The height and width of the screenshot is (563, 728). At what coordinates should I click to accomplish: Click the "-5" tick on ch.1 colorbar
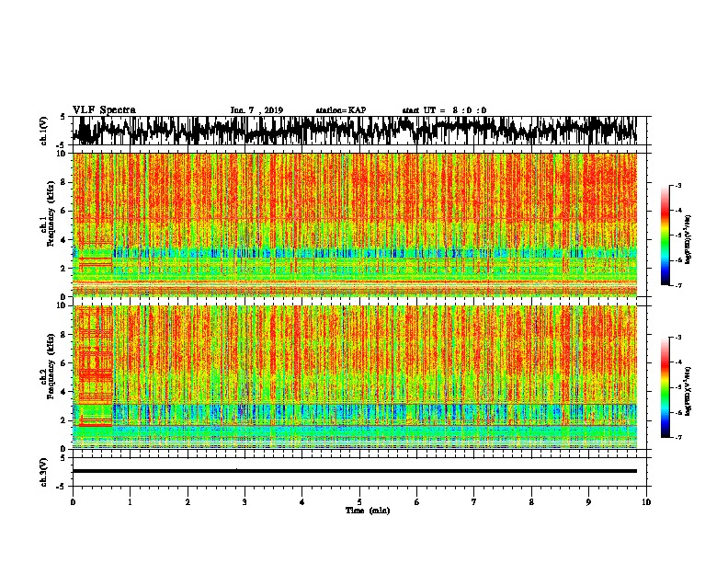(x=677, y=236)
